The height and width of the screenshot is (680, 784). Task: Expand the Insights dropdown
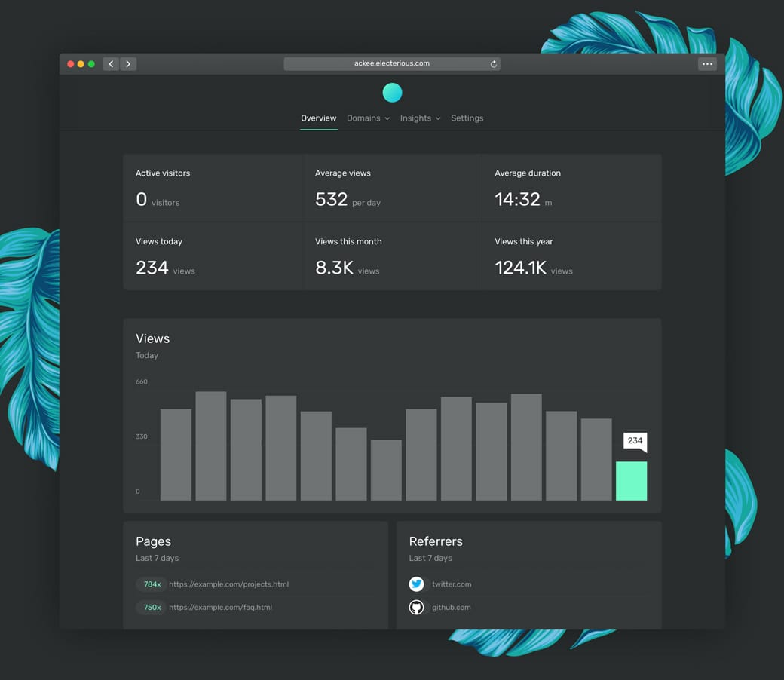(420, 118)
